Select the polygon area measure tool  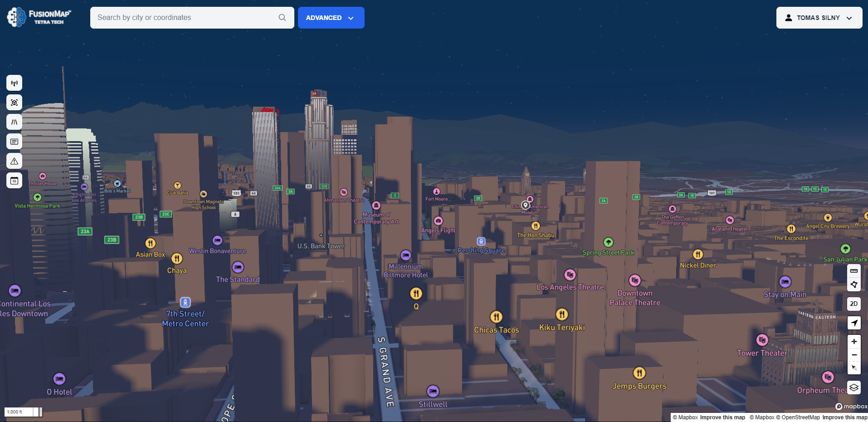pos(854,285)
